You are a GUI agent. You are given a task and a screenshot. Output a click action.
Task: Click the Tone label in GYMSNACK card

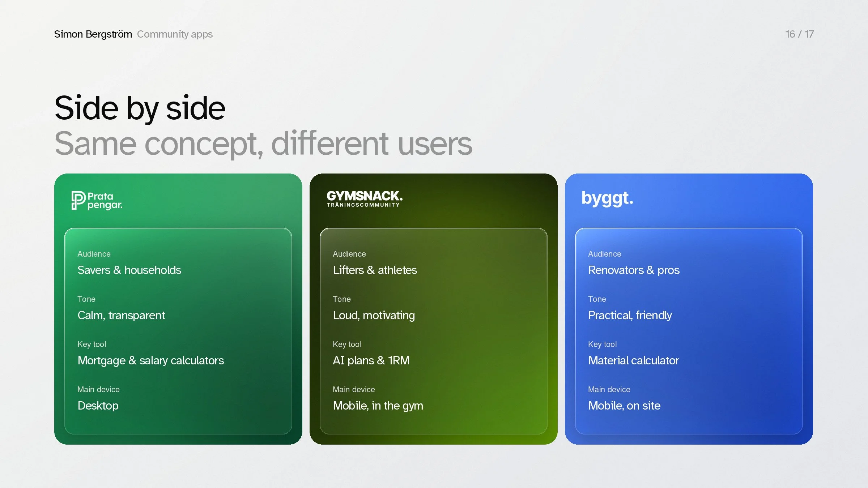click(342, 299)
